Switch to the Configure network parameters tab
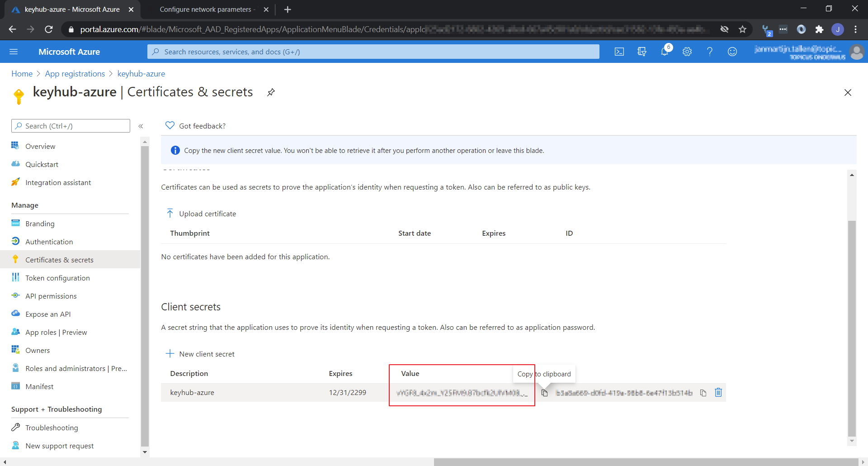 click(208, 10)
